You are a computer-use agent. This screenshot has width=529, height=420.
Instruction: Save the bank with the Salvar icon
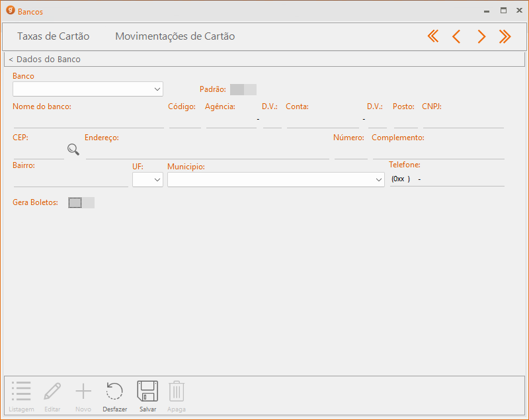coord(147,392)
